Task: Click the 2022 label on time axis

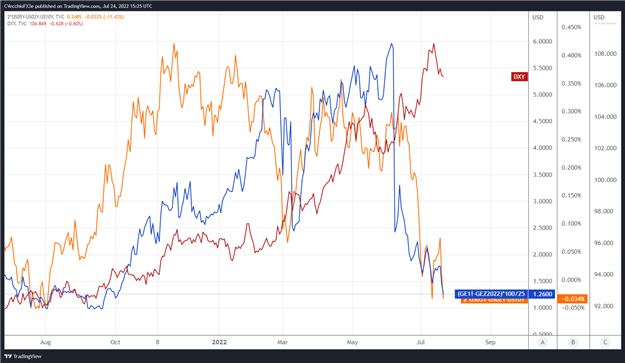Action: click(x=219, y=342)
